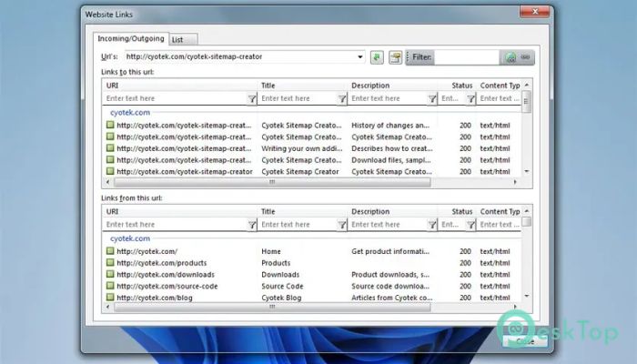
Task: Click green icon beside http://cyotek.com/blog
Action: tap(110, 298)
